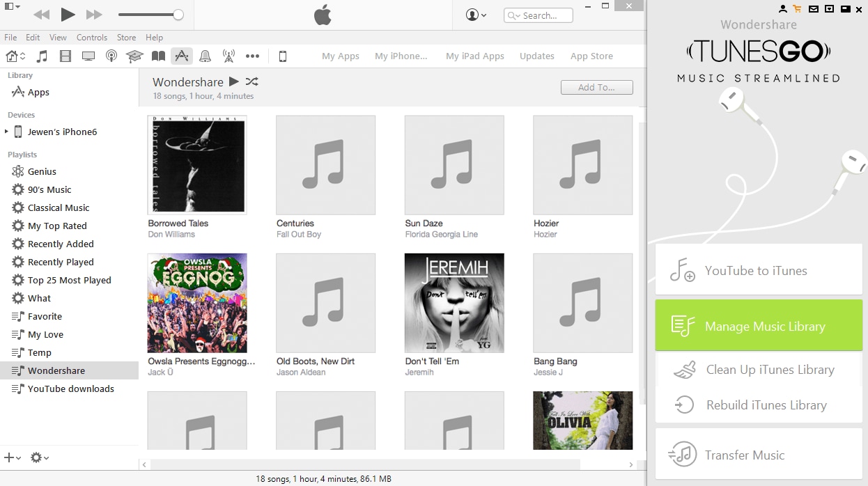The width and height of the screenshot is (868, 486).
Task: Click the YouTube to iTunes note icon
Action: pos(682,270)
